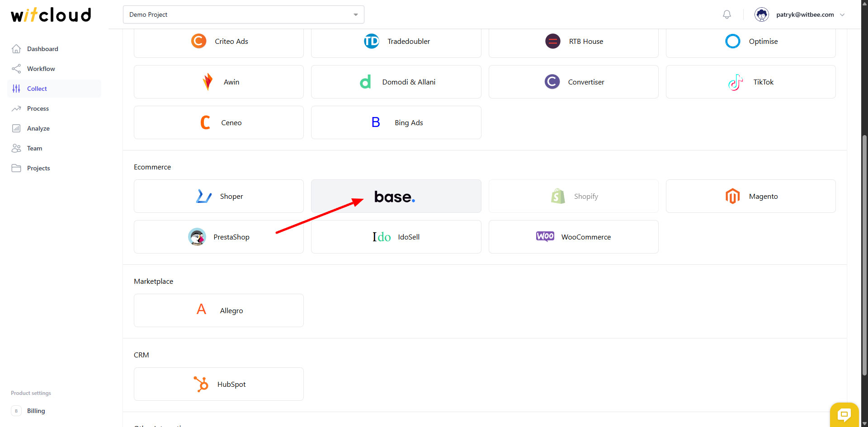Image resolution: width=868 pixels, height=427 pixels.
Task: Click the Ceneo logo
Action: [x=205, y=122]
